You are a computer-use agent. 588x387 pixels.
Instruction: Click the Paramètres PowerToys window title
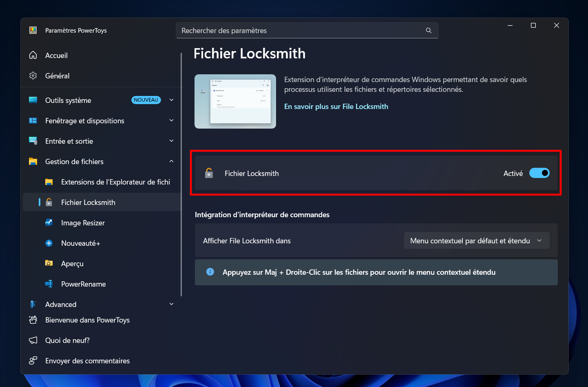click(76, 31)
